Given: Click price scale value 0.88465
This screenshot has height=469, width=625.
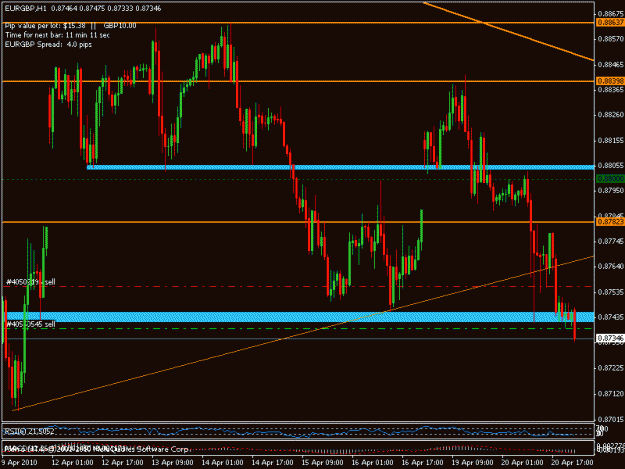Looking at the screenshot, I should coord(610,64).
